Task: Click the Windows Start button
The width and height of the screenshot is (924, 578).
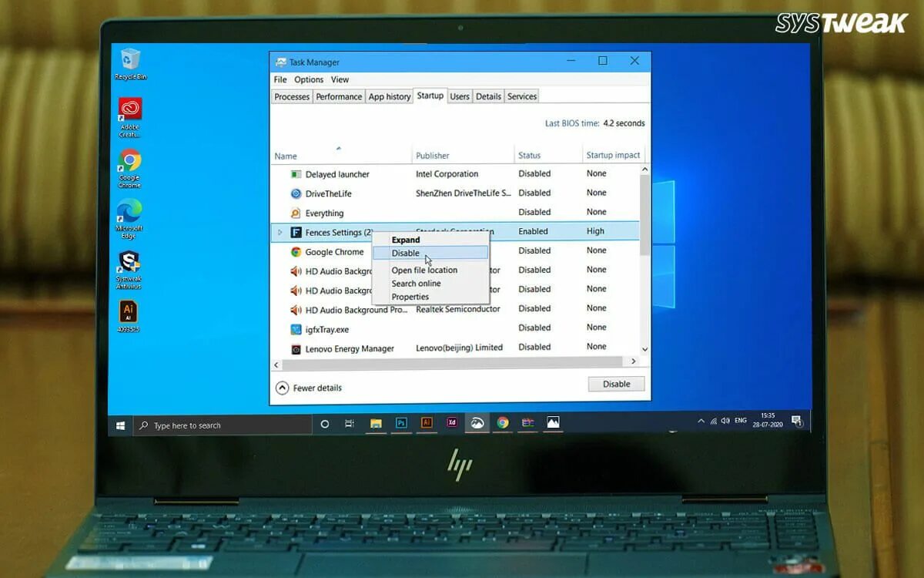Action: 121,425
